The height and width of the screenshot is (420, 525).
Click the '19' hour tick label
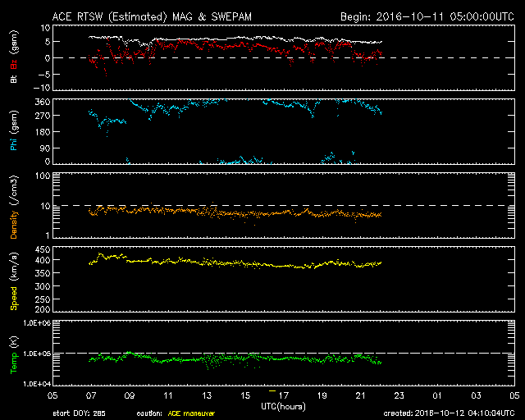tap(322, 396)
